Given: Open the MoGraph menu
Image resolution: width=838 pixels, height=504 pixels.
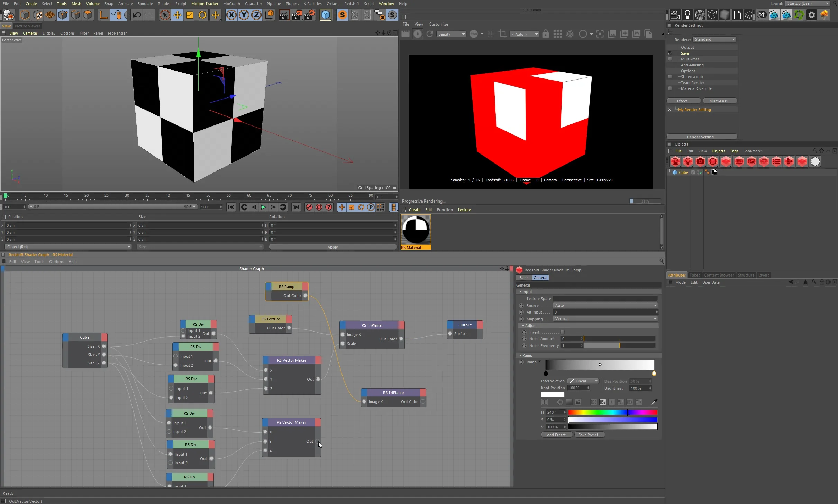Looking at the screenshot, I should (x=231, y=4).
